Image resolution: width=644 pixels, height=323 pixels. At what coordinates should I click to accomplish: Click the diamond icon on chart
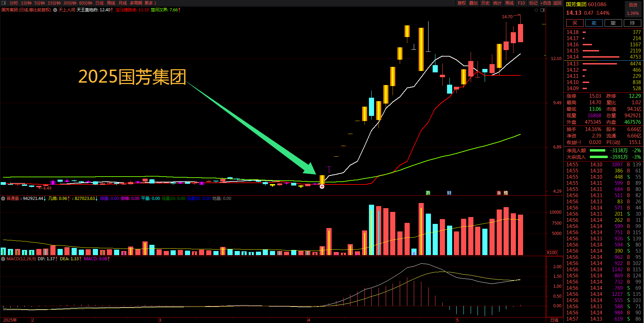(536, 10)
